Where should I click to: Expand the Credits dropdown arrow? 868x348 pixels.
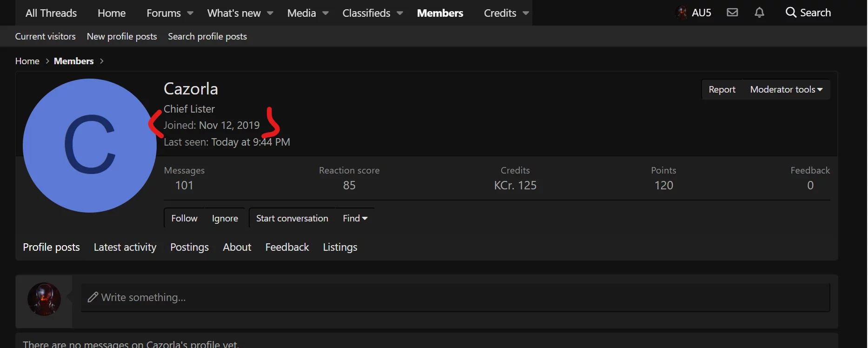pyautogui.click(x=526, y=13)
